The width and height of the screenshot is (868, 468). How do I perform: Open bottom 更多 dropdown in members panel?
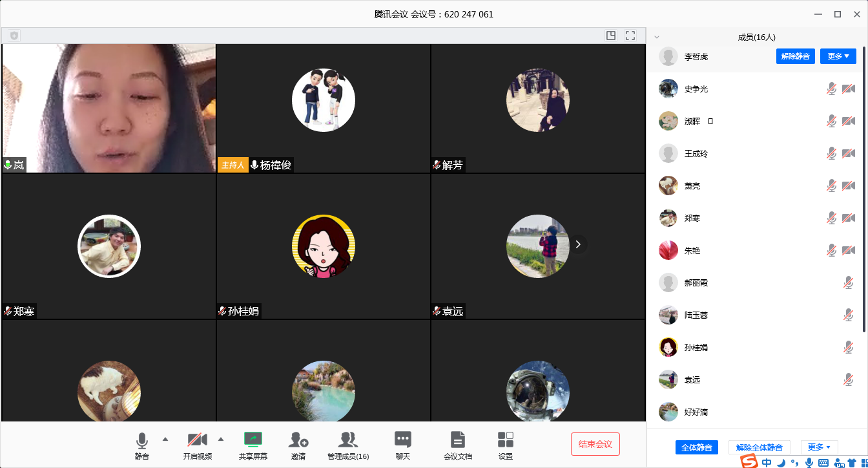[819, 447]
